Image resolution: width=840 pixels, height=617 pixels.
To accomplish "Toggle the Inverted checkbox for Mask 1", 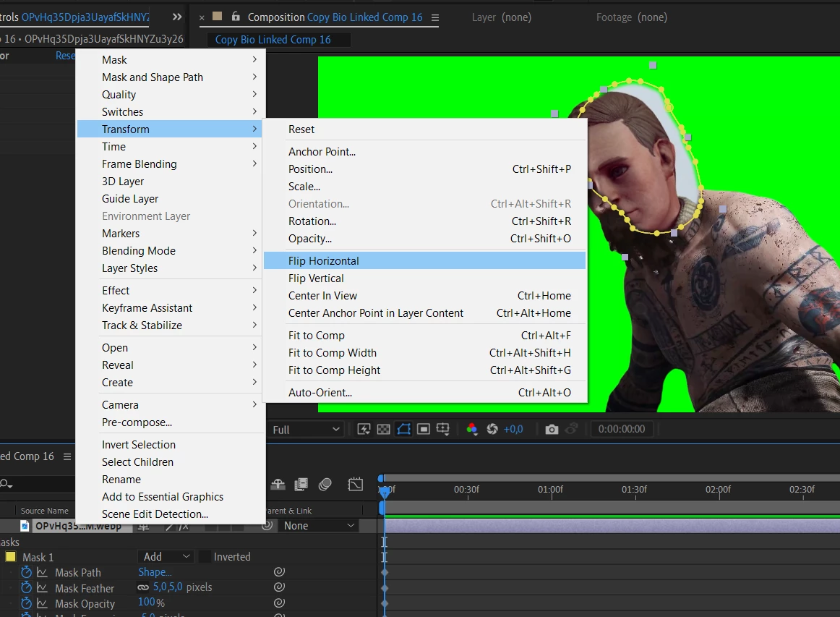I will (204, 556).
